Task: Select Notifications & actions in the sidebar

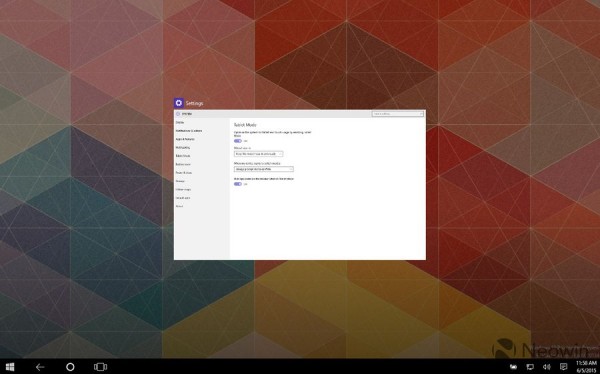Action: click(x=189, y=131)
